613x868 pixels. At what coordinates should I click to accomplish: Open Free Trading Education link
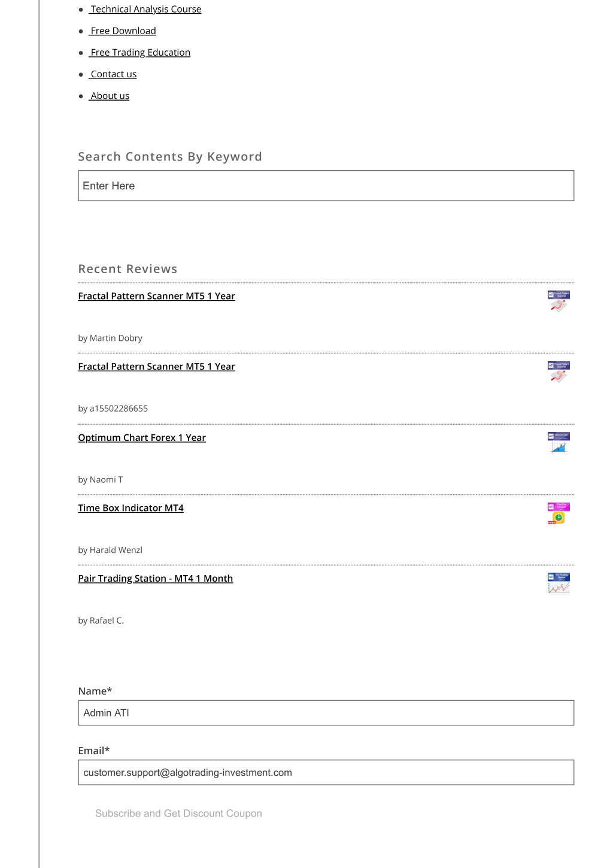click(139, 52)
